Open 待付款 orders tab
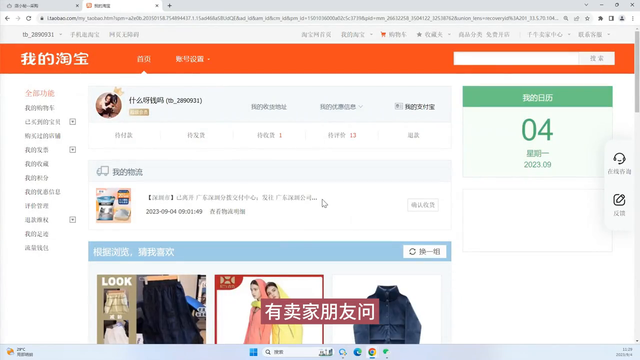 pyautogui.click(x=124, y=135)
